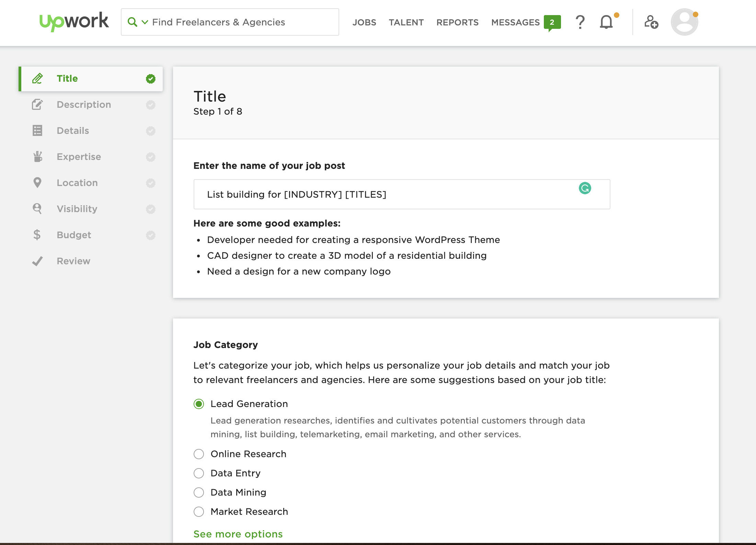Expand the search type dropdown arrow
Screen dimensions: 756x545
coord(145,22)
